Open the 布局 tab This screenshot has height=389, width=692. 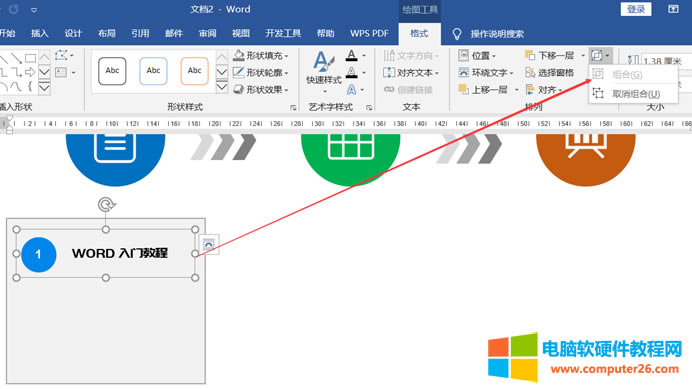[x=106, y=34]
